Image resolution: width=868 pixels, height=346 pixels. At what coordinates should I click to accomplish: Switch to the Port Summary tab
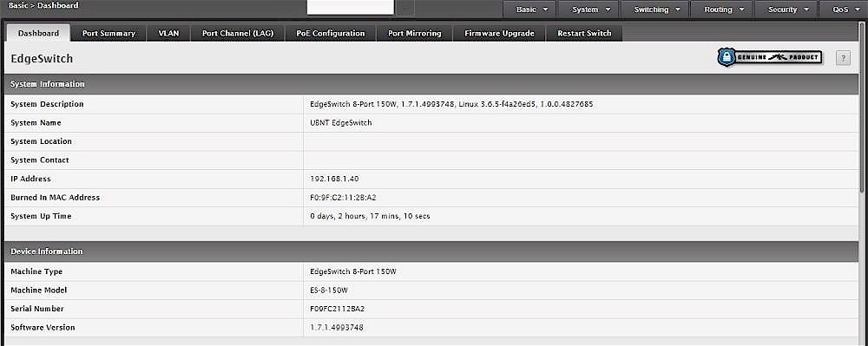click(x=108, y=33)
